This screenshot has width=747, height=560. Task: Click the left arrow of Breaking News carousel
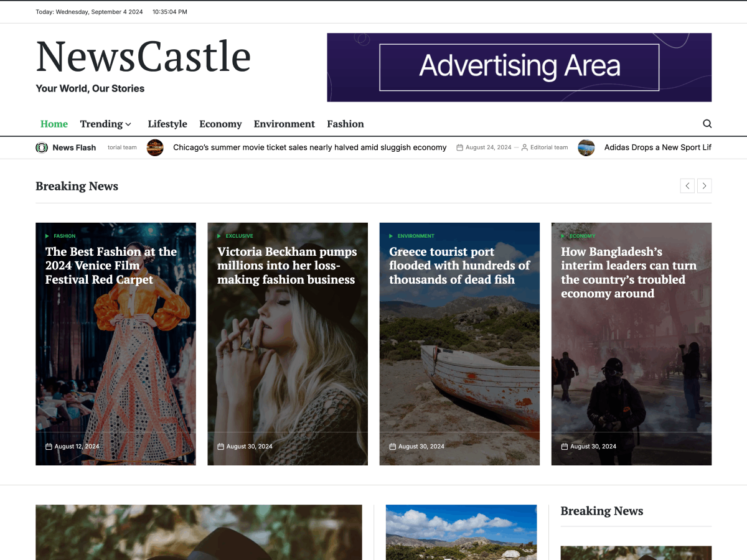coord(687,185)
